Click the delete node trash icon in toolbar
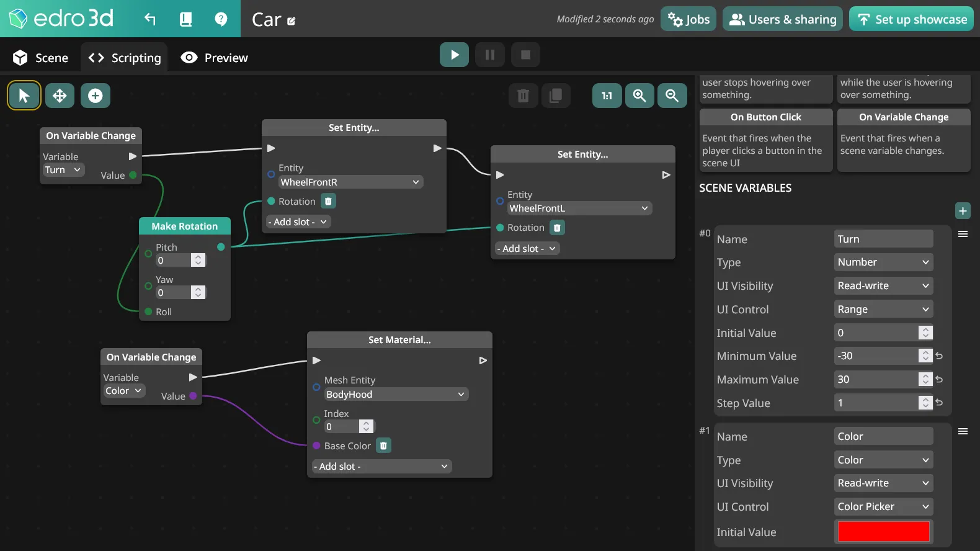 (523, 96)
